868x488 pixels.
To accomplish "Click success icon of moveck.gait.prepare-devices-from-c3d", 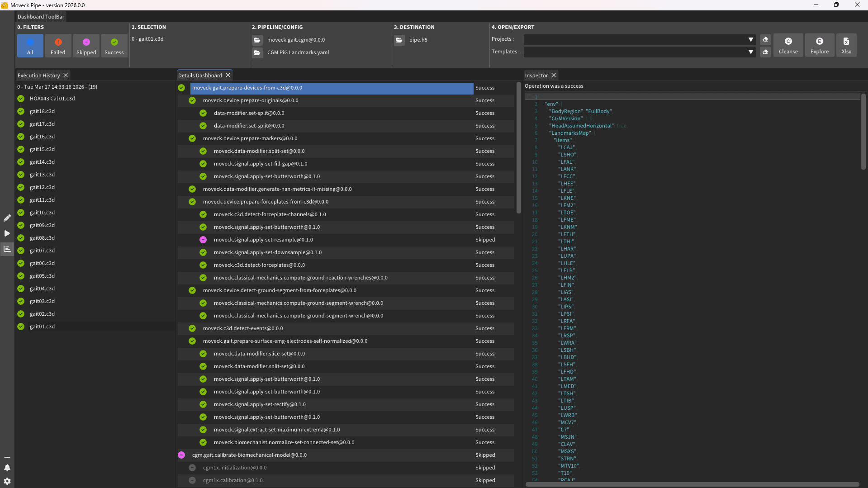I will pyautogui.click(x=181, y=88).
